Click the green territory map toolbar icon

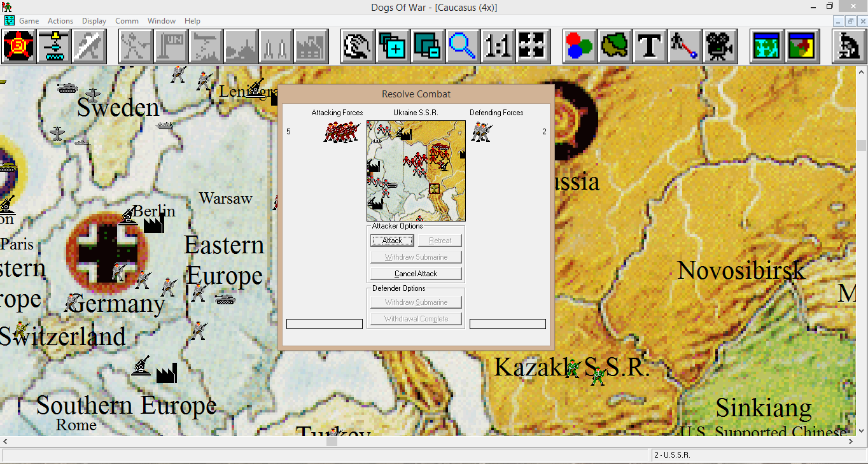(x=615, y=46)
